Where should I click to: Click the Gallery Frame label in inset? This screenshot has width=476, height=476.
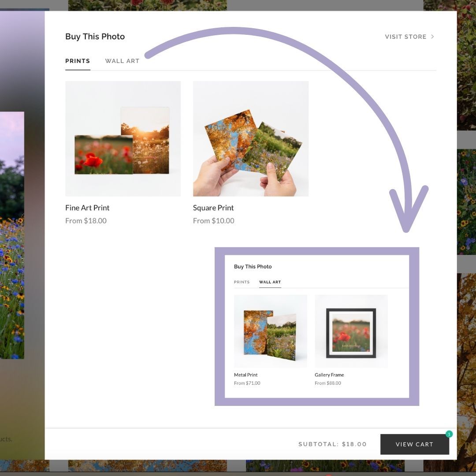point(329,375)
